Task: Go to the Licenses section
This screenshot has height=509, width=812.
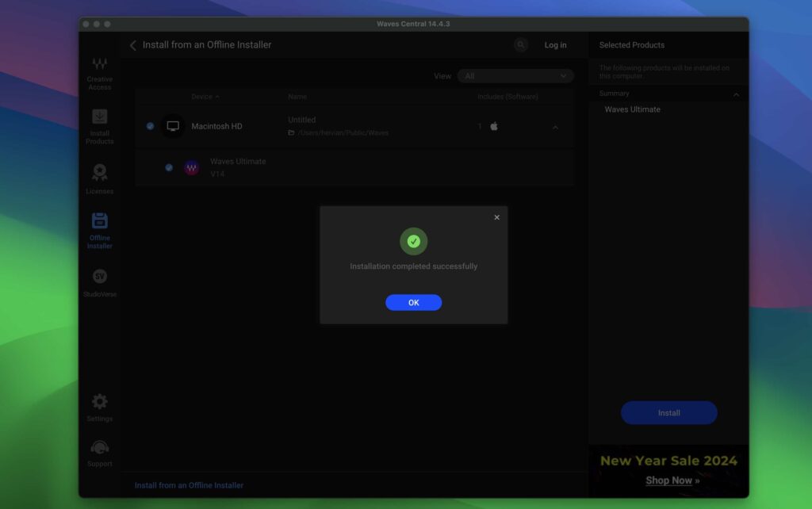Action: 100,173
